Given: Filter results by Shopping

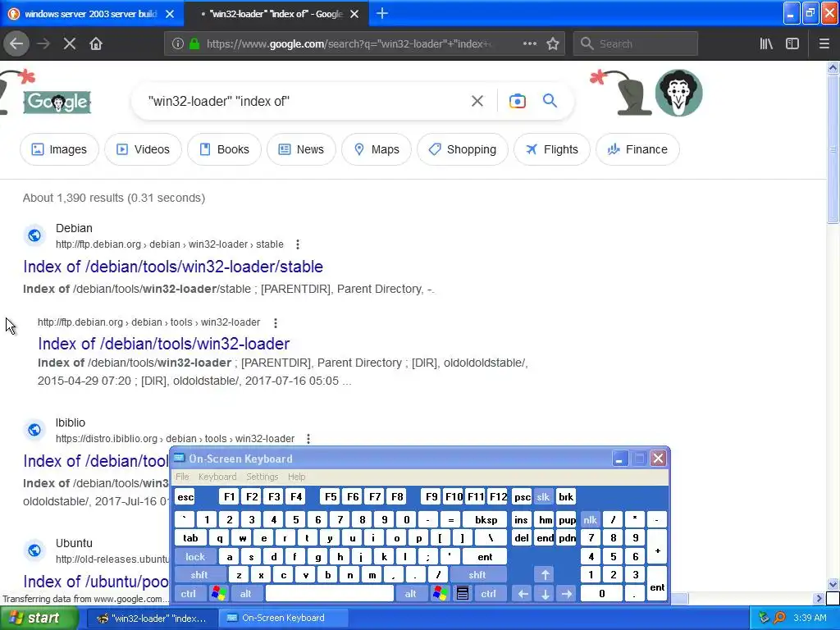Looking at the screenshot, I should (463, 149).
